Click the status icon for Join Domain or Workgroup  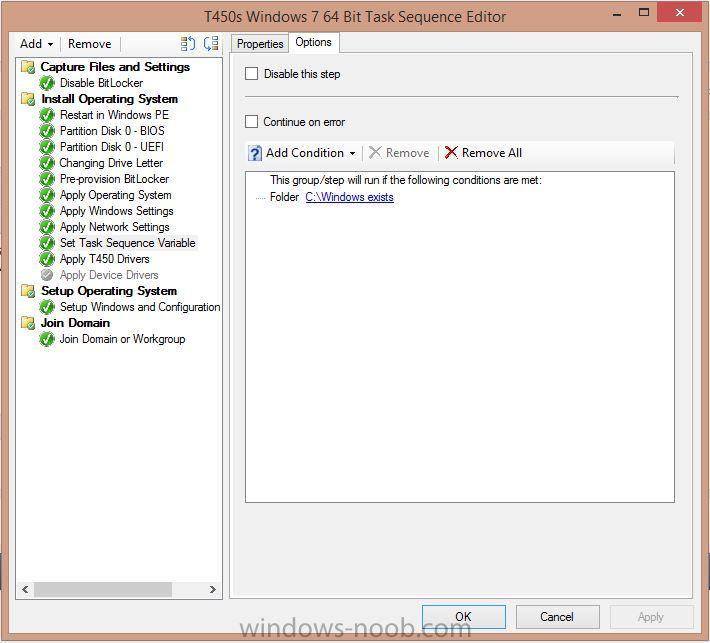click(x=47, y=339)
